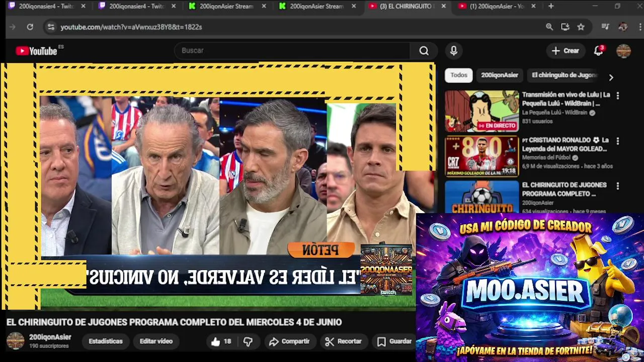The image size is (644, 362).
Task: Open the media control icon in the Chrome toolbar
Action: point(605,27)
